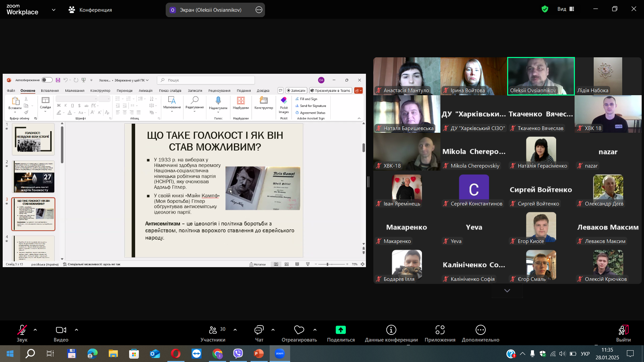Open the Чат chat panel
Screen dimensions: 644x362
259,330
